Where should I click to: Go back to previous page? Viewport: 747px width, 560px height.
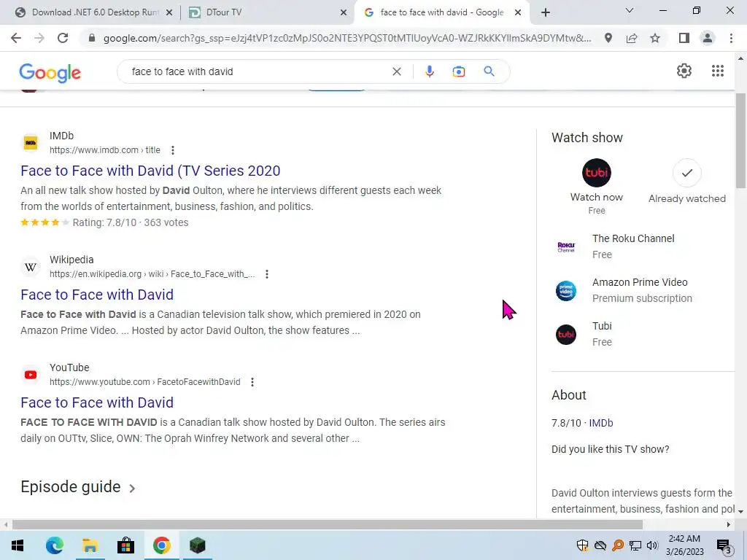click(16, 38)
